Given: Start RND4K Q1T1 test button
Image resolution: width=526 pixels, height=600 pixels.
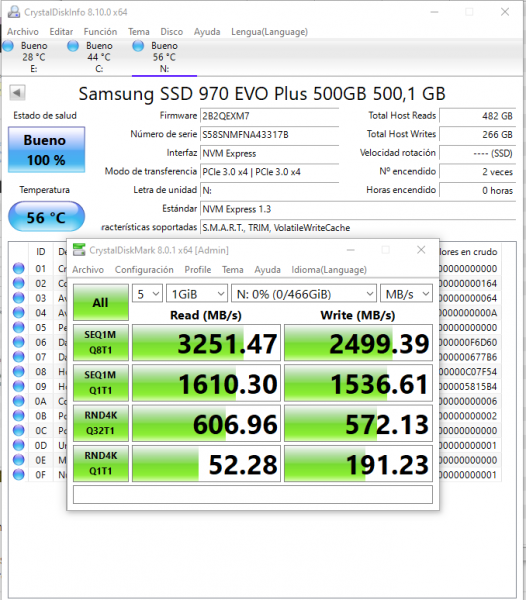Looking at the screenshot, I should pos(101,463).
